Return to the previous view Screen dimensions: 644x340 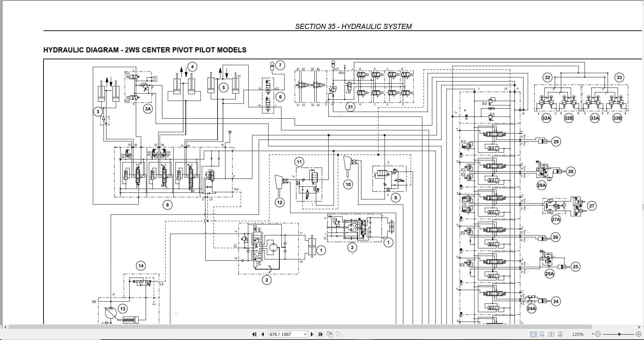click(x=330, y=334)
